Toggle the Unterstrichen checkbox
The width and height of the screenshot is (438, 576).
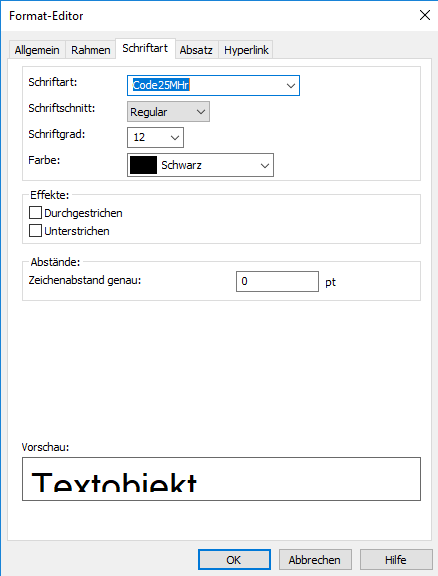click(35, 231)
